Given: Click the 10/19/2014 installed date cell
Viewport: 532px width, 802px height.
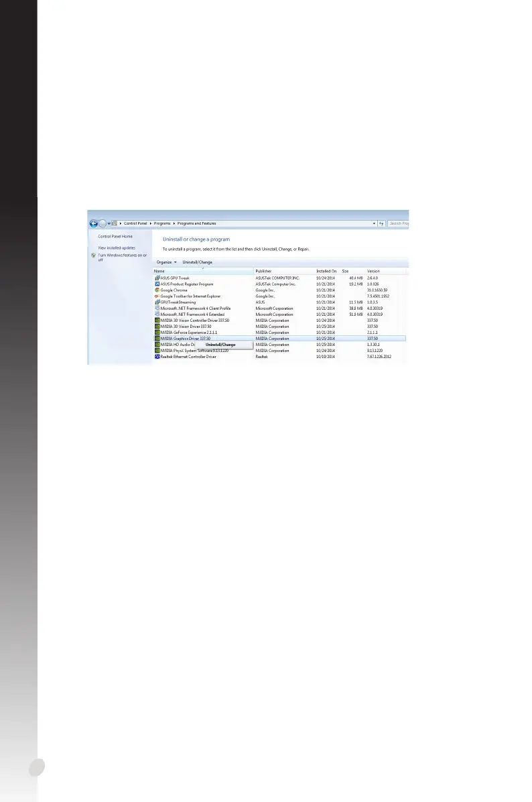Looking at the screenshot, I should (326, 357).
